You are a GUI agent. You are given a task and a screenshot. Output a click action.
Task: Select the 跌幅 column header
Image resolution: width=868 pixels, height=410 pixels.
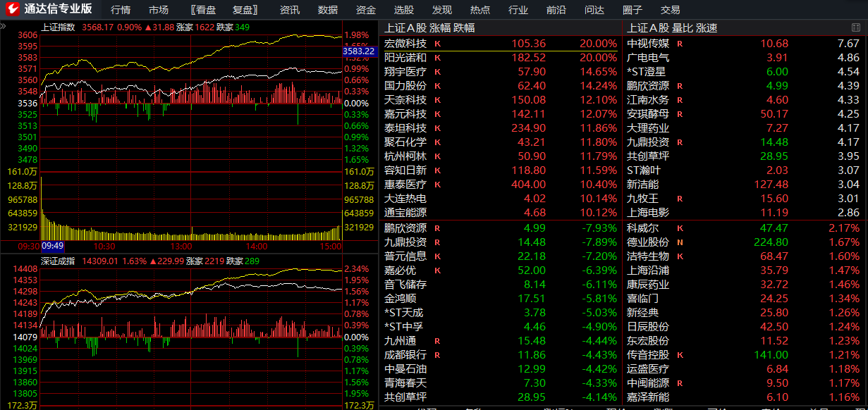pyautogui.click(x=464, y=27)
